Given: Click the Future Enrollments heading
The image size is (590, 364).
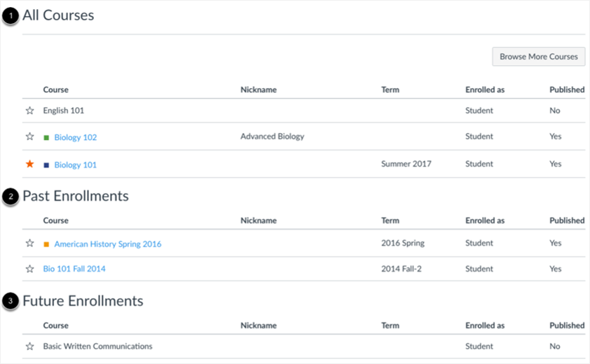Looking at the screenshot, I should click(x=83, y=301).
